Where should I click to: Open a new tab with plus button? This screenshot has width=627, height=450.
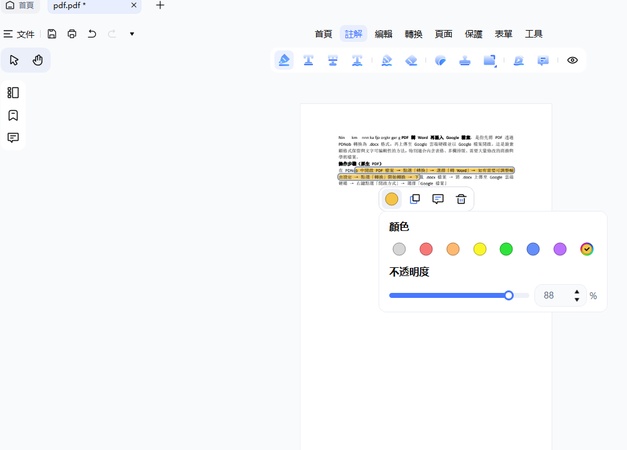pyautogui.click(x=160, y=5)
